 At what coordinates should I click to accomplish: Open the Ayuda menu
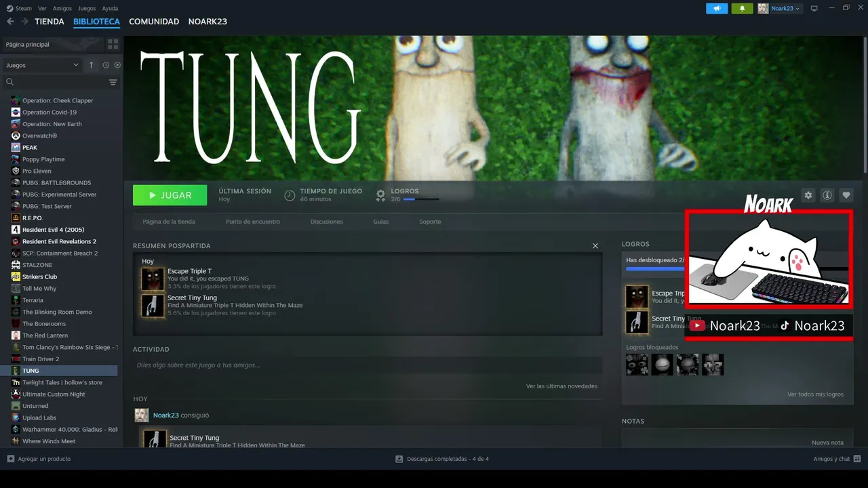110,8
